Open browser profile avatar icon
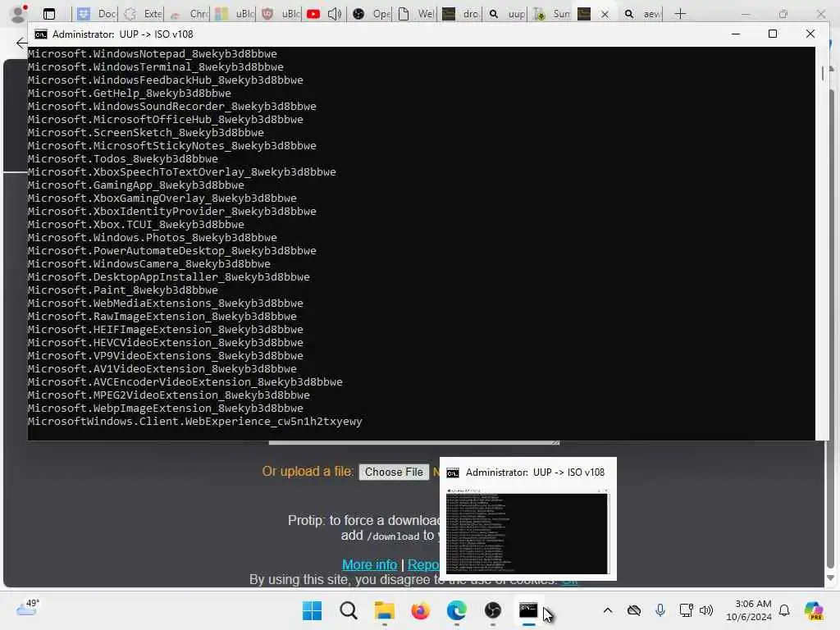Viewport: 840px width, 630px height. pyautogui.click(x=20, y=13)
